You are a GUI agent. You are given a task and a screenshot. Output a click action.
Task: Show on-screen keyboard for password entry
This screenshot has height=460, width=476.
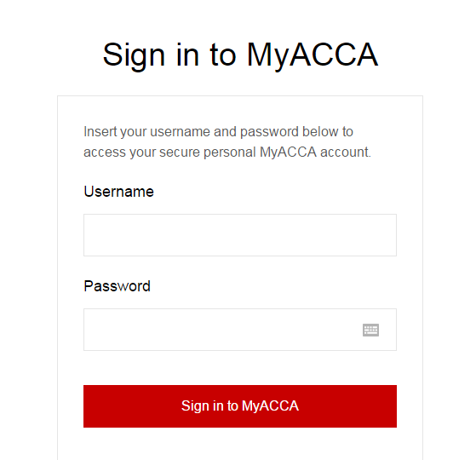click(370, 330)
